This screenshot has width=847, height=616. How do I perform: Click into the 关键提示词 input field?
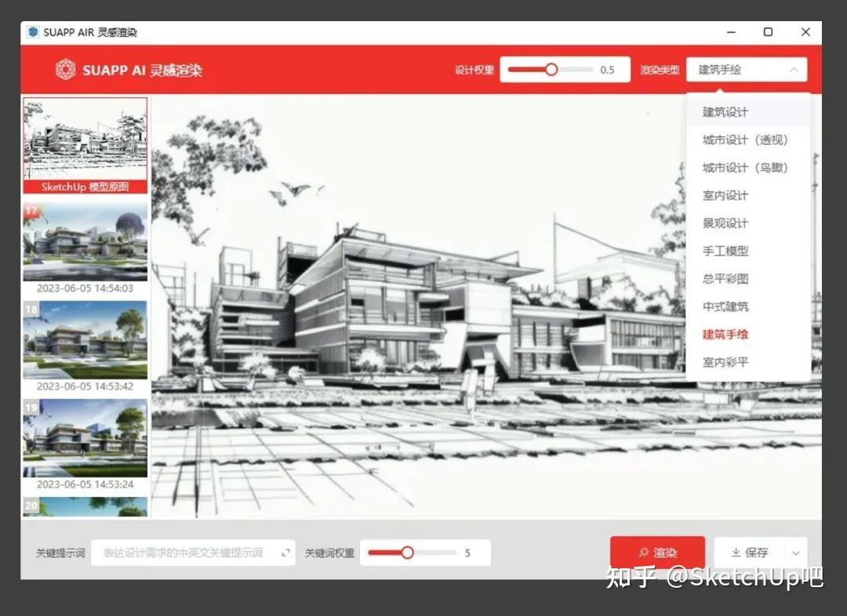click(193, 553)
